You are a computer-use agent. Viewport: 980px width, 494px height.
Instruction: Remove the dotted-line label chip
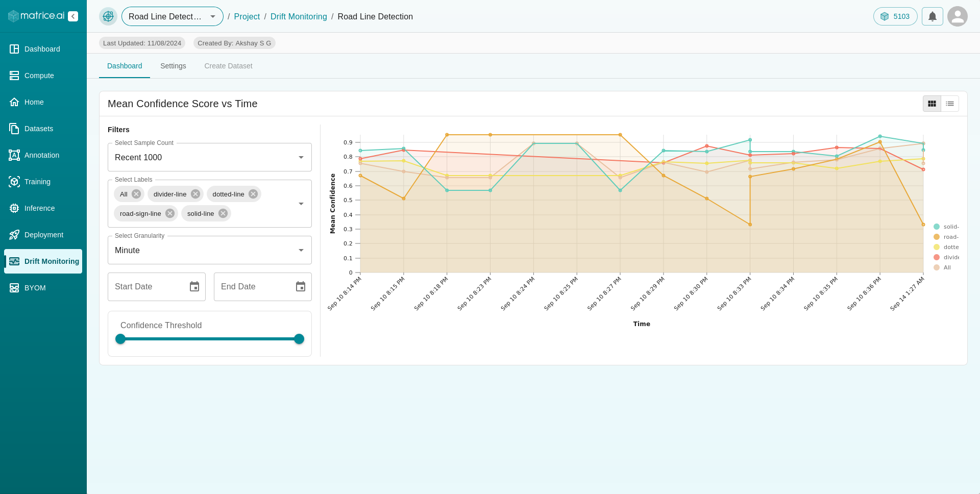point(253,194)
